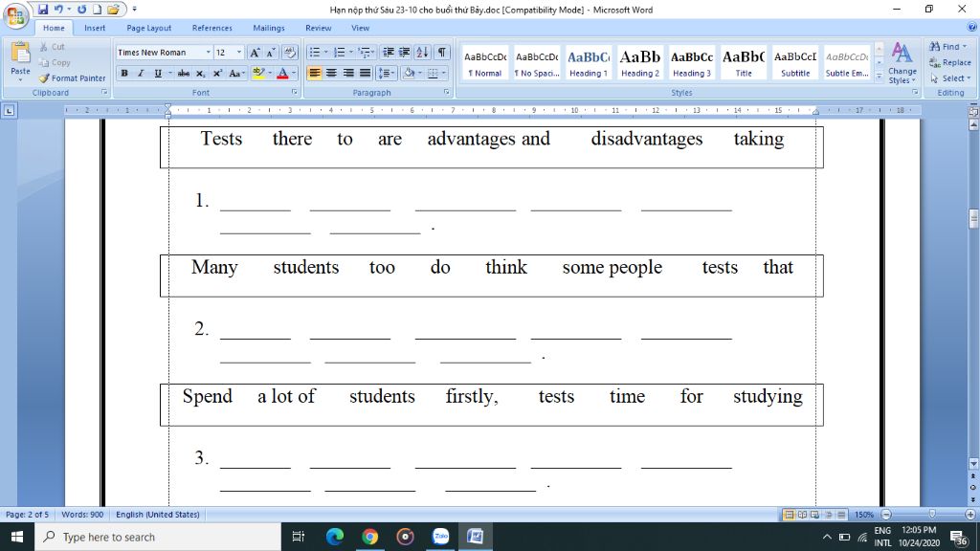Switch to the Insert tab
980x551 pixels.
(x=95, y=28)
